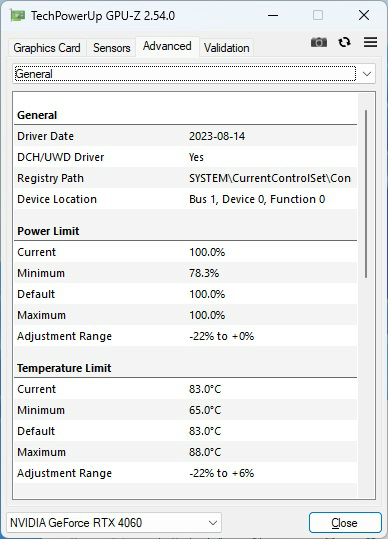Image resolution: width=388 pixels, height=539 pixels.
Task: Minimize the GPU-Z window
Action: (273, 15)
